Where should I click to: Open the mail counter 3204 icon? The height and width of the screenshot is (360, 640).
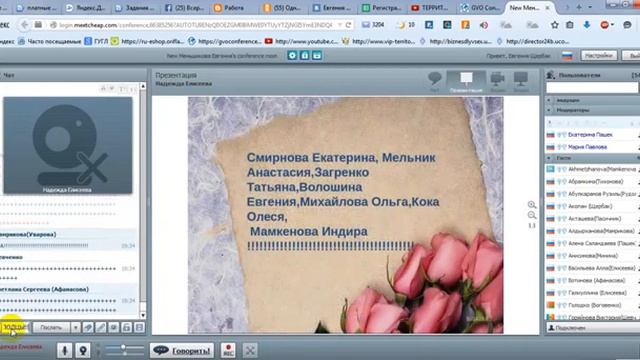373,25
